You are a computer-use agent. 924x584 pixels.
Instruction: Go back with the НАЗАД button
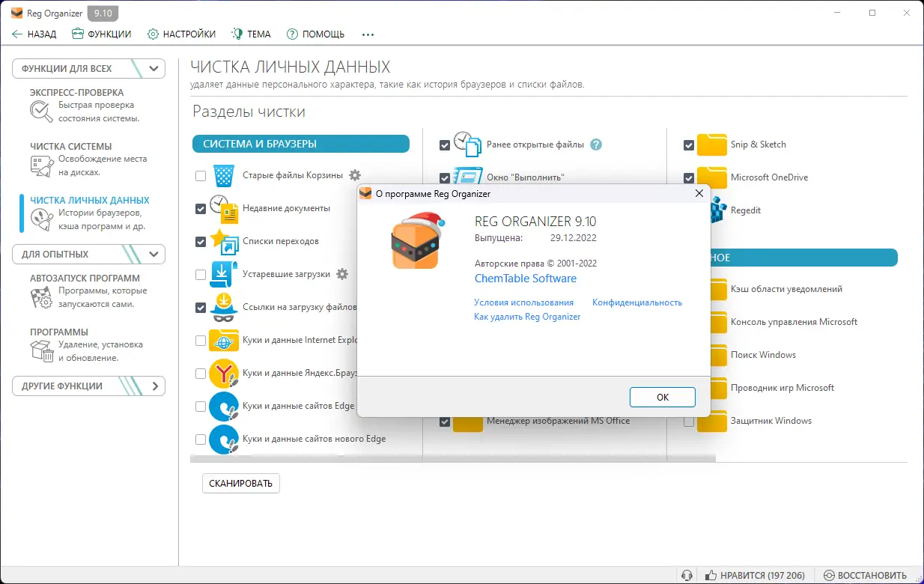tap(34, 34)
